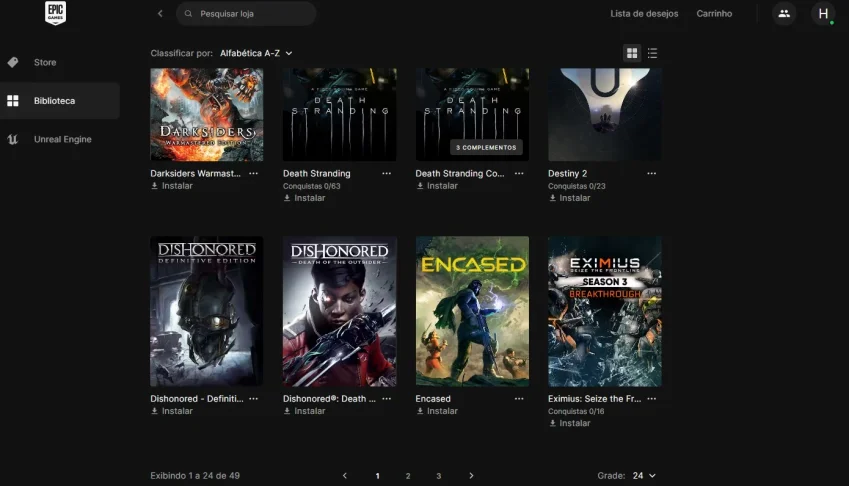
Task: Open more options for Death Stranding
Action: click(386, 174)
